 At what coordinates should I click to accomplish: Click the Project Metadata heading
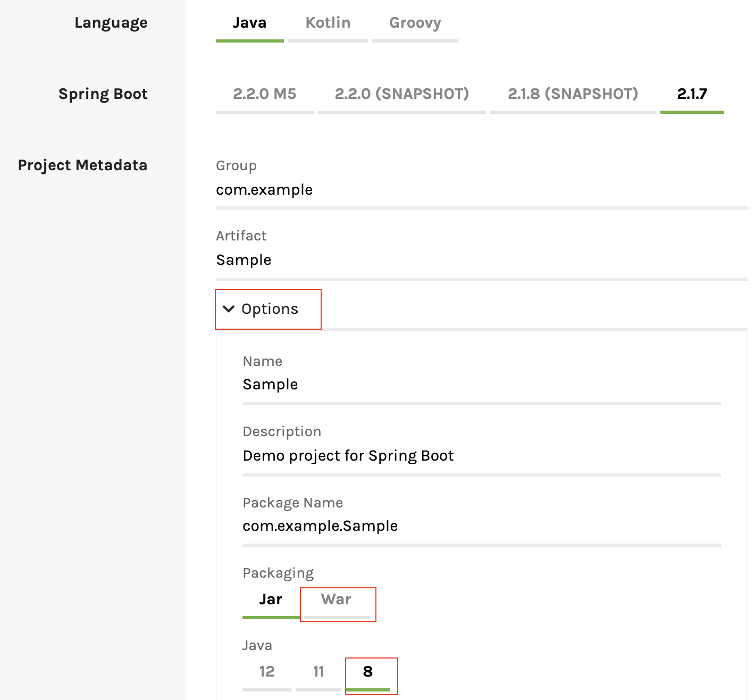83,165
